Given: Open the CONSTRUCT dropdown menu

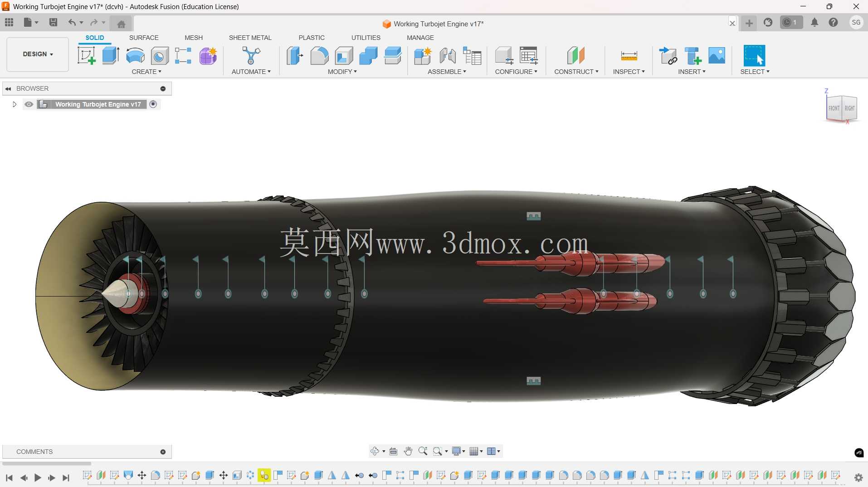Looking at the screenshot, I should (576, 72).
